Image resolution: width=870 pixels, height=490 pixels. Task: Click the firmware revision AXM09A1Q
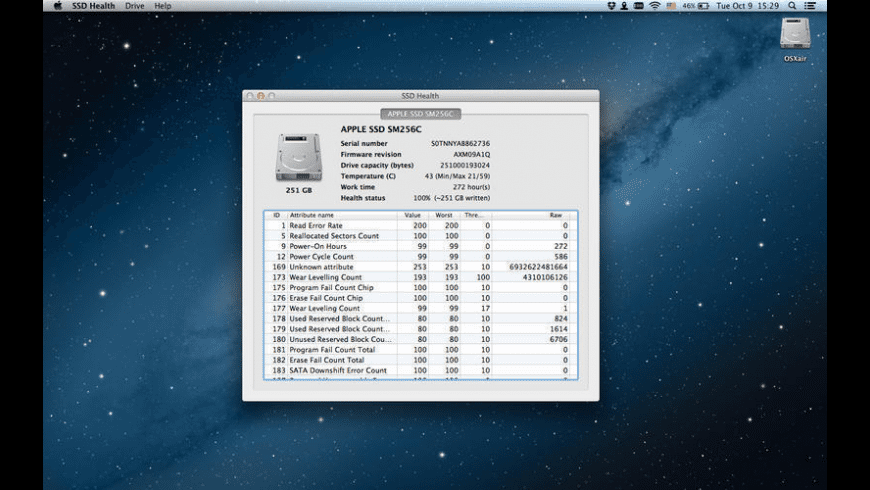(472, 155)
